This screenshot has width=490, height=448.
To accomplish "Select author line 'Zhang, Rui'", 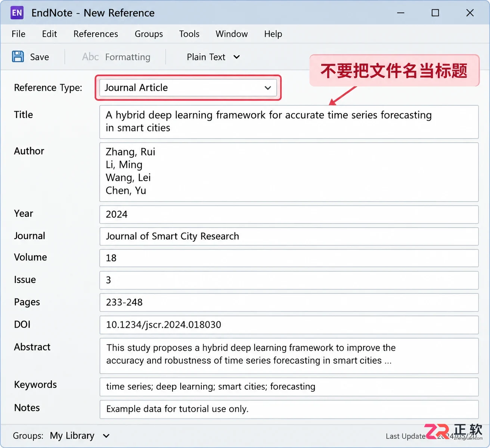I will (x=130, y=152).
